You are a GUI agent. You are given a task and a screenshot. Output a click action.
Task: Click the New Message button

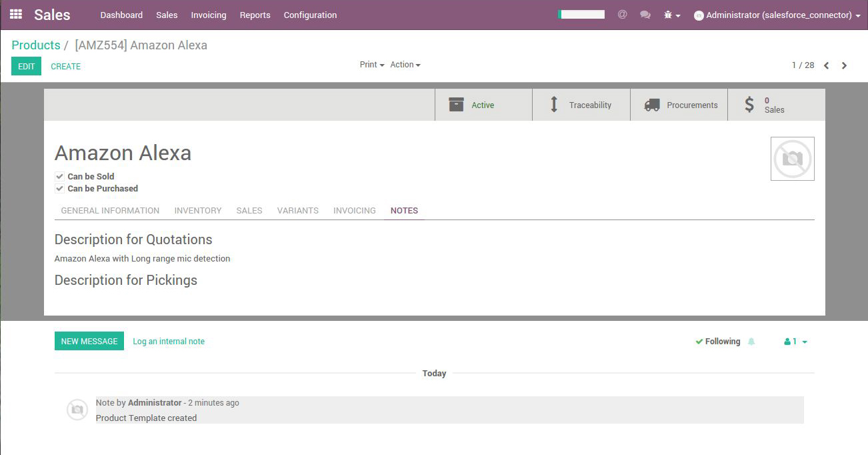pyautogui.click(x=89, y=341)
